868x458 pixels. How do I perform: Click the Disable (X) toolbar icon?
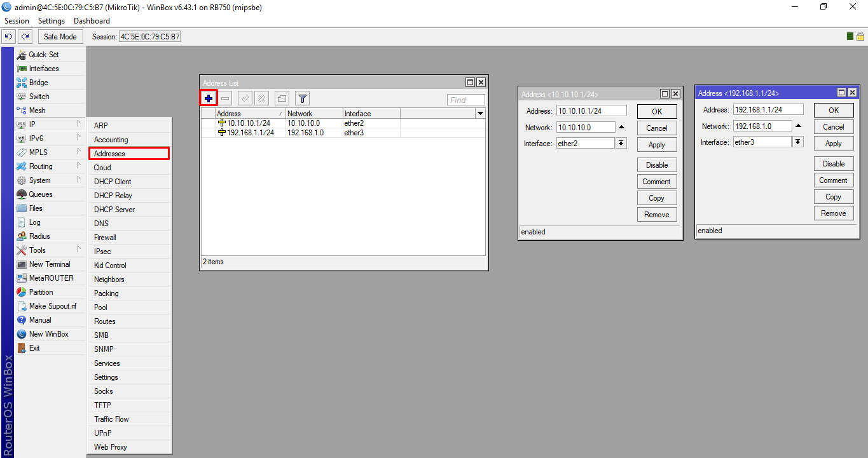(x=262, y=98)
